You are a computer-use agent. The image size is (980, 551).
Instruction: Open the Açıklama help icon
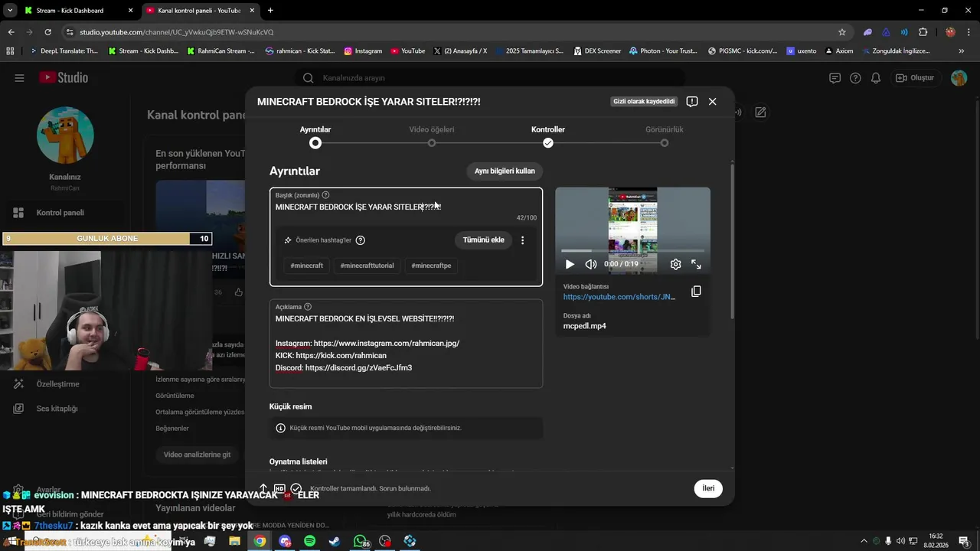tap(308, 307)
